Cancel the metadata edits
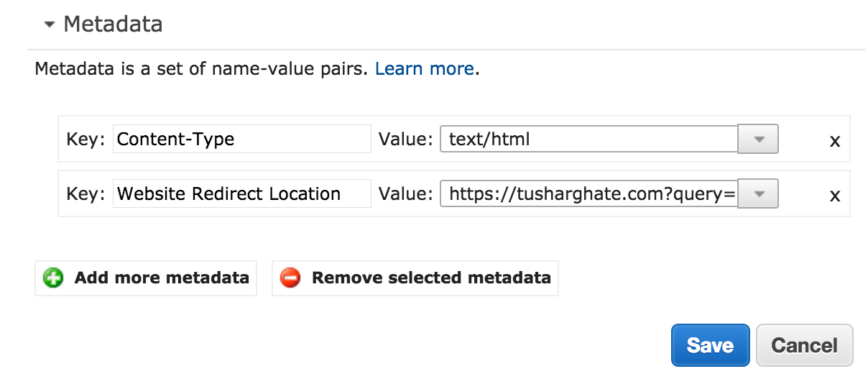Viewport: 868px width, 374px height. pos(804,345)
